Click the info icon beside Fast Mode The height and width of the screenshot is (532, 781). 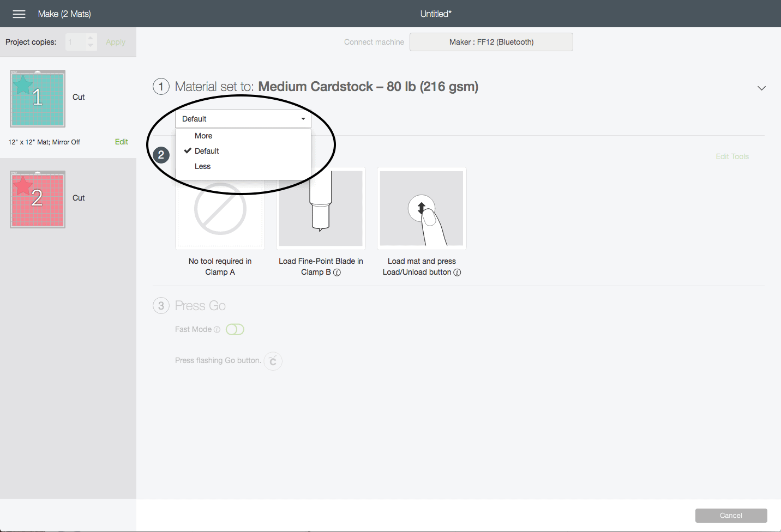217,329
